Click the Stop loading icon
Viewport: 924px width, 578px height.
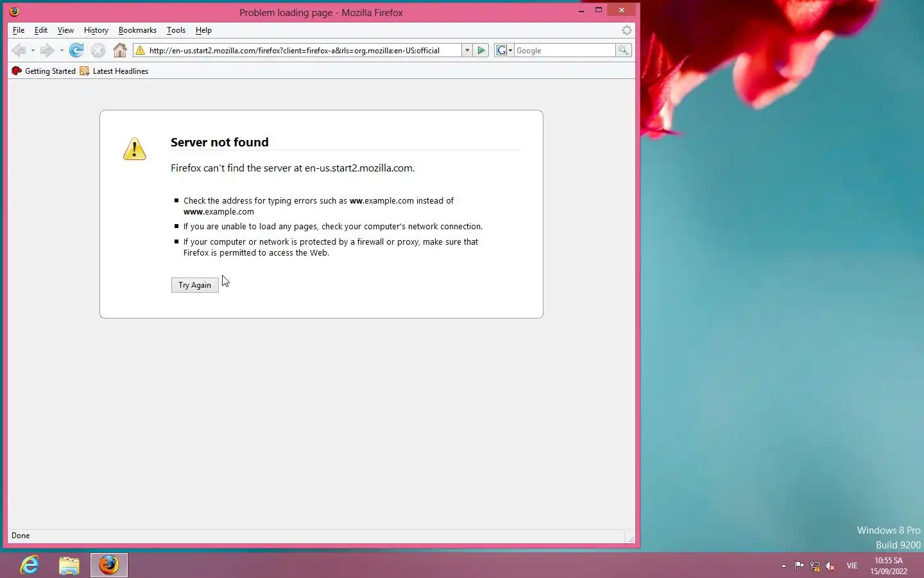98,50
